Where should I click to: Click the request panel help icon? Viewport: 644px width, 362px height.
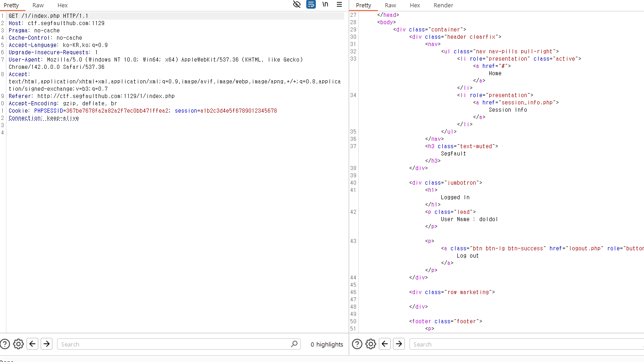point(5,344)
